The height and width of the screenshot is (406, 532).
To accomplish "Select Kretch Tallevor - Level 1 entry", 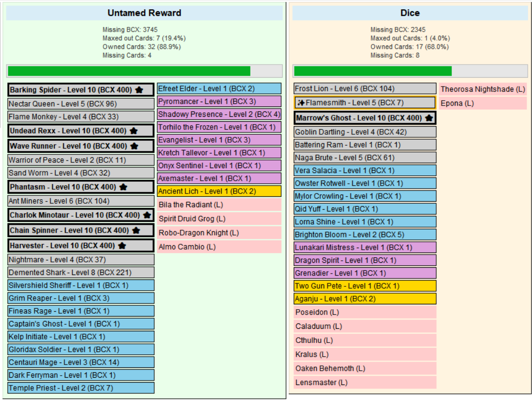I will (x=219, y=152).
